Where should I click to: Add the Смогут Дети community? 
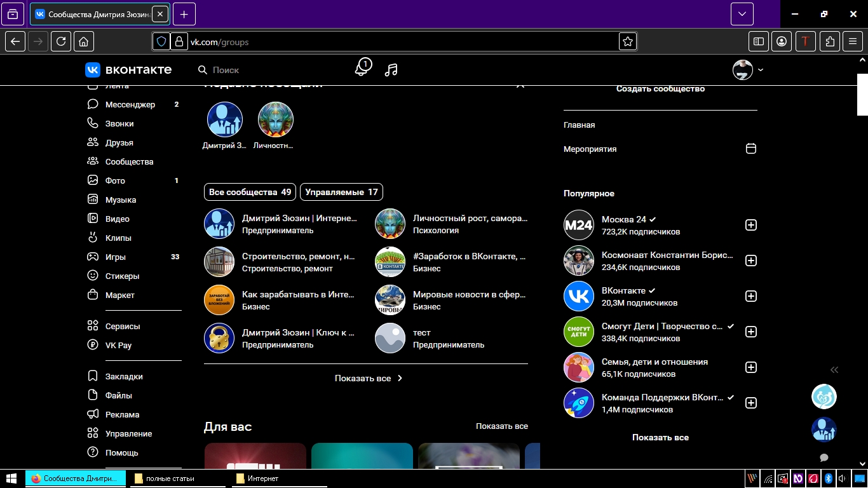tap(750, 332)
